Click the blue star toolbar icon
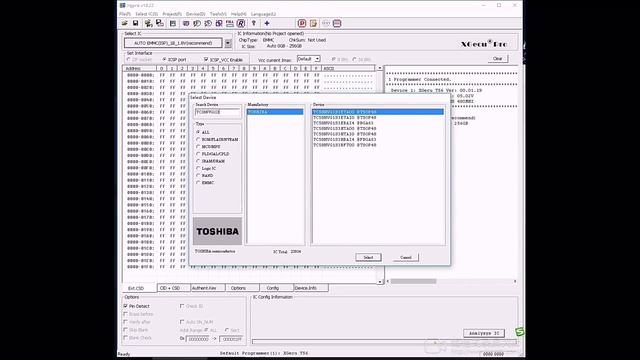The height and width of the screenshot is (360, 640). point(267,23)
